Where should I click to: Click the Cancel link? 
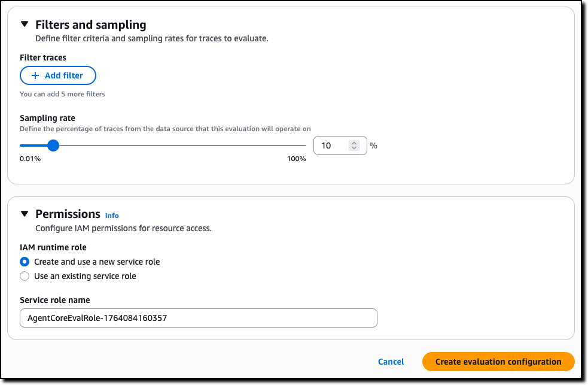point(391,362)
